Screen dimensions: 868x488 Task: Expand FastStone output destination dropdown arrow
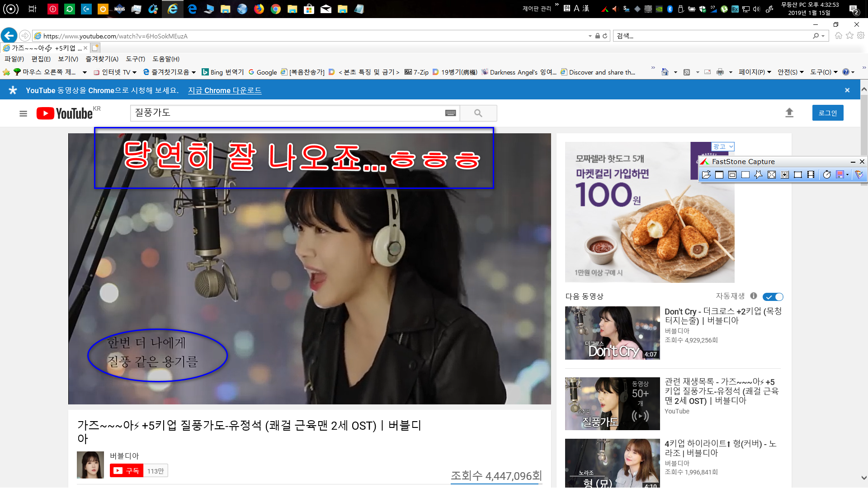pyautogui.click(x=847, y=174)
